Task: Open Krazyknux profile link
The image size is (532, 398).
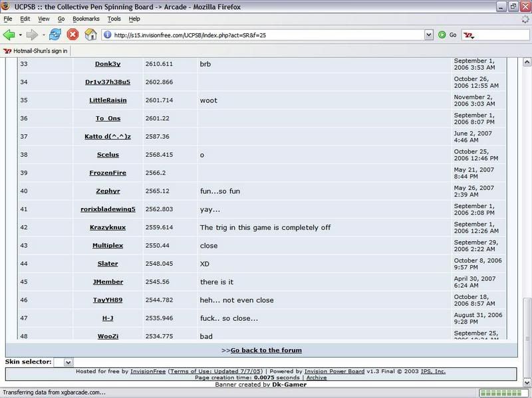Action: tap(108, 227)
